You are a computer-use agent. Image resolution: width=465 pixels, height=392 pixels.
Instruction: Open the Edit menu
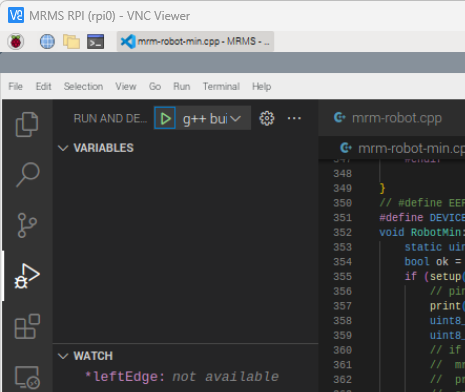[x=43, y=86]
